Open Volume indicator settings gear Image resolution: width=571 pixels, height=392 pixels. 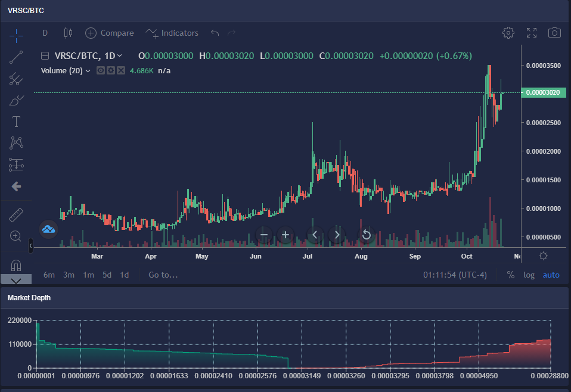point(111,71)
